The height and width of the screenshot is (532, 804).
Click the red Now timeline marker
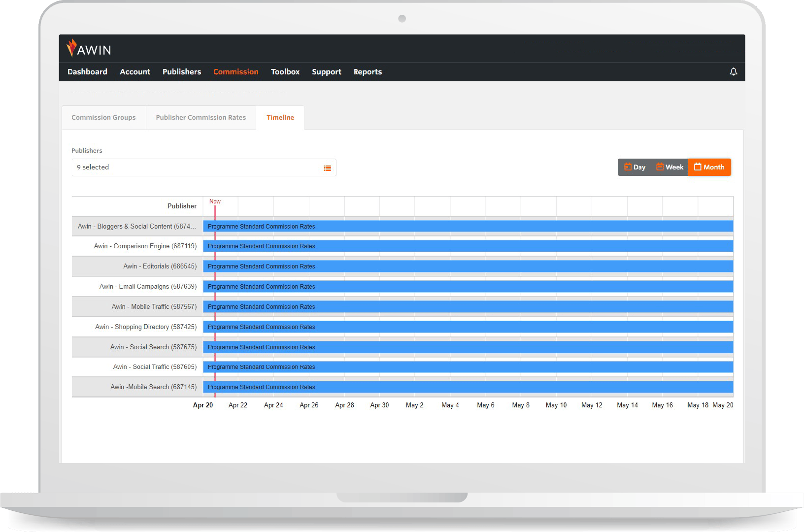pos(215,201)
